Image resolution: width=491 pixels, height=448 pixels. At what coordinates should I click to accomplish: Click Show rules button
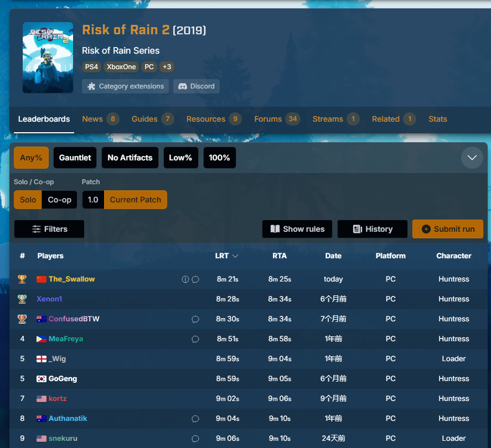(297, 229)
